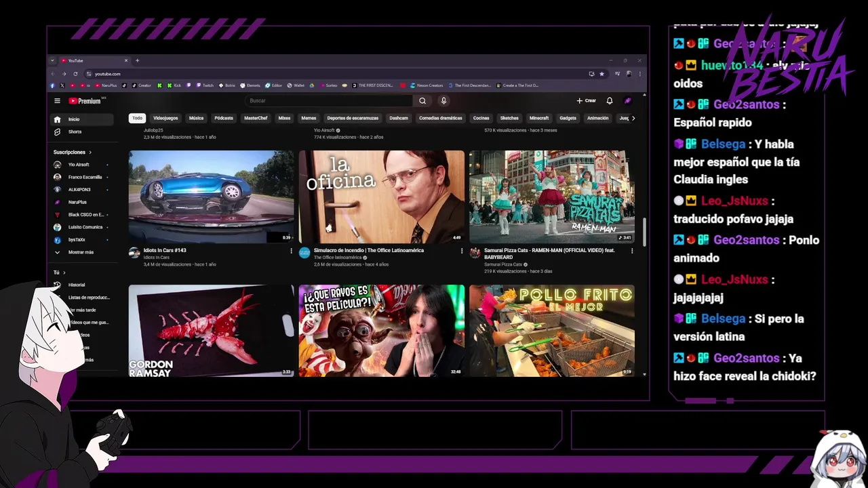Screen dimensions: 868x488
Task: Open the NaruPlus subscription channel
Action: click(83, 202)
